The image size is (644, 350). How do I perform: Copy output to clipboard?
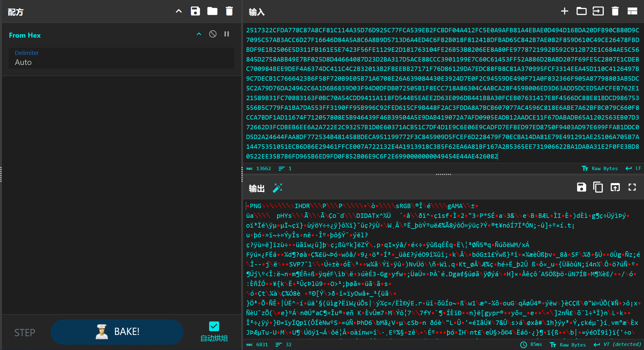pyautogui.click(x=598, y=187)
